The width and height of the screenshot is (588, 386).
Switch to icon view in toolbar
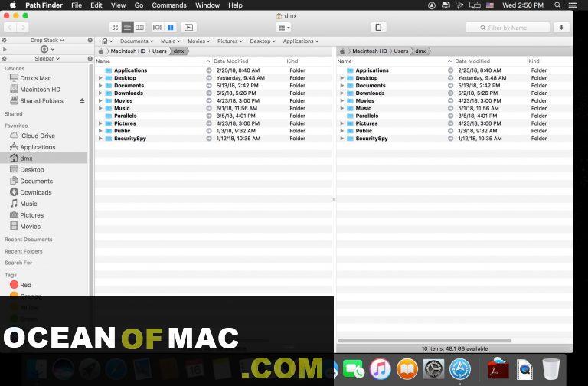point(115,28)
